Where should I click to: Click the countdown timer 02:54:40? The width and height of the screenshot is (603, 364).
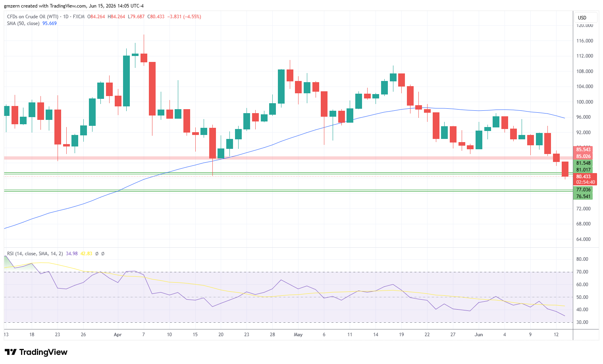coord(585,183)
